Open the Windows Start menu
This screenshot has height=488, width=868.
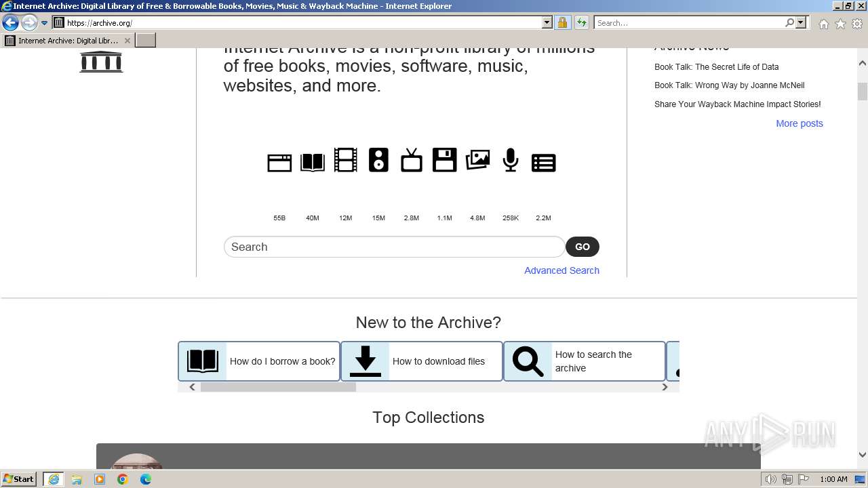click(19, 479)
